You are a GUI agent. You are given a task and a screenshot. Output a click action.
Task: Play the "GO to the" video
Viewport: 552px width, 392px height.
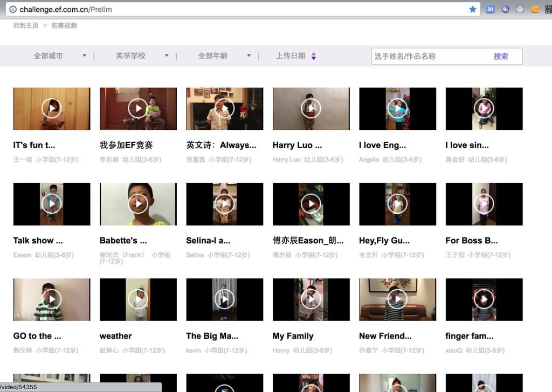(52, 299)
